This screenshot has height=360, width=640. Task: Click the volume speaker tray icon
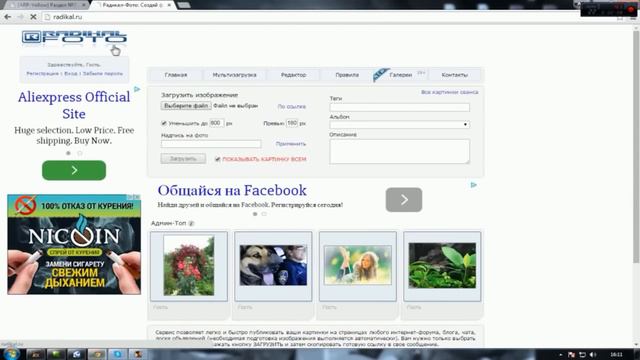(593, 354)
